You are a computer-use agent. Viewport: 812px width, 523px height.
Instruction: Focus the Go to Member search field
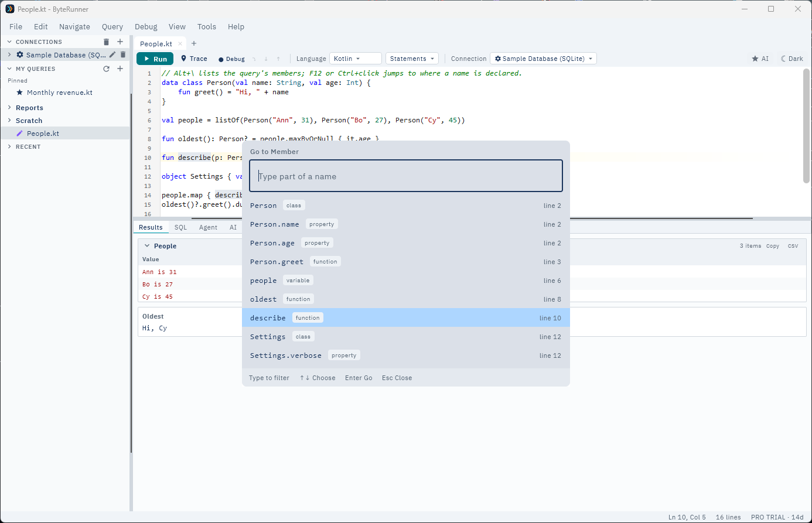[x=406, y=176]
